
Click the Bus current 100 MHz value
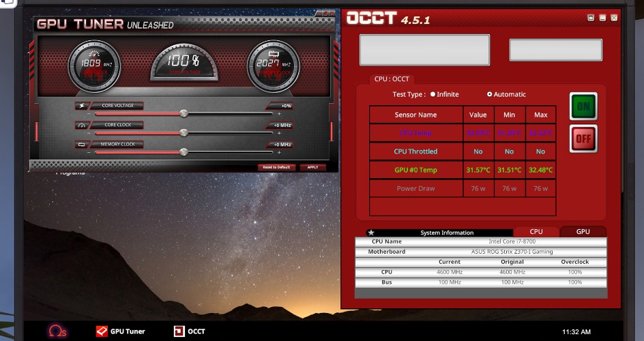(x=450, y=282)
